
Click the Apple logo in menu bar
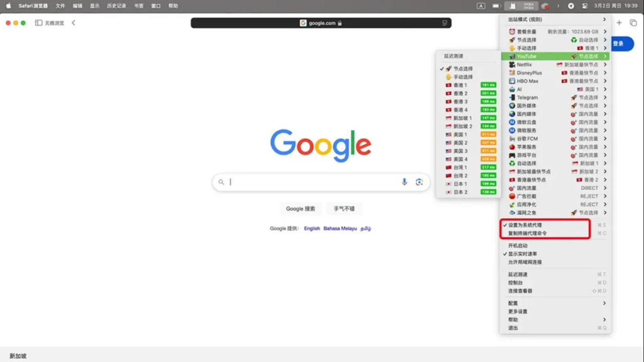pos(8,6)
